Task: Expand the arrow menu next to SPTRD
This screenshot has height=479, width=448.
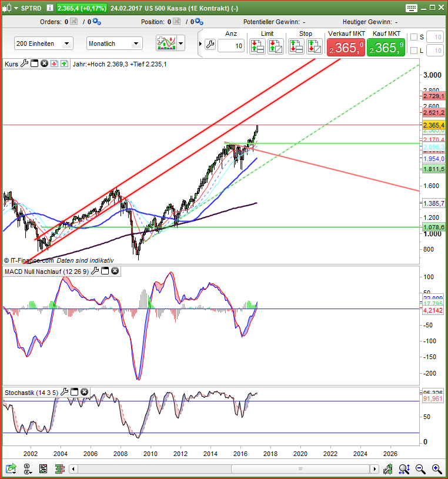Action: (x=16, y=8)
